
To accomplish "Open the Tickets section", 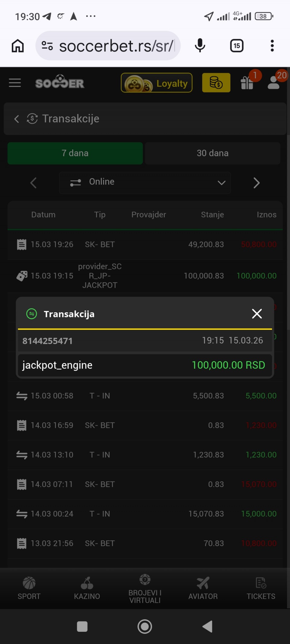I will (x=261, y=588).
